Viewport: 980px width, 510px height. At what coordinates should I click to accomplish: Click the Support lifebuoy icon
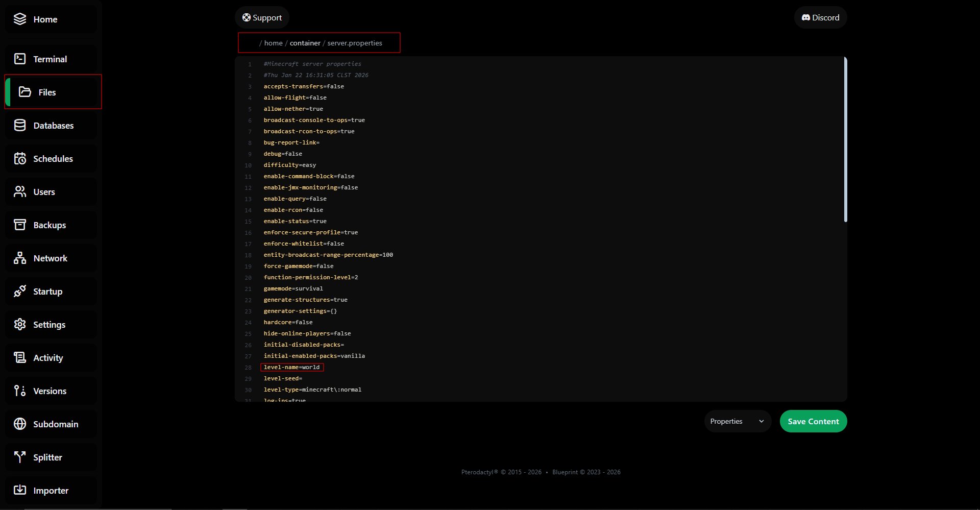pyautogui.click(x=247, y=17)
